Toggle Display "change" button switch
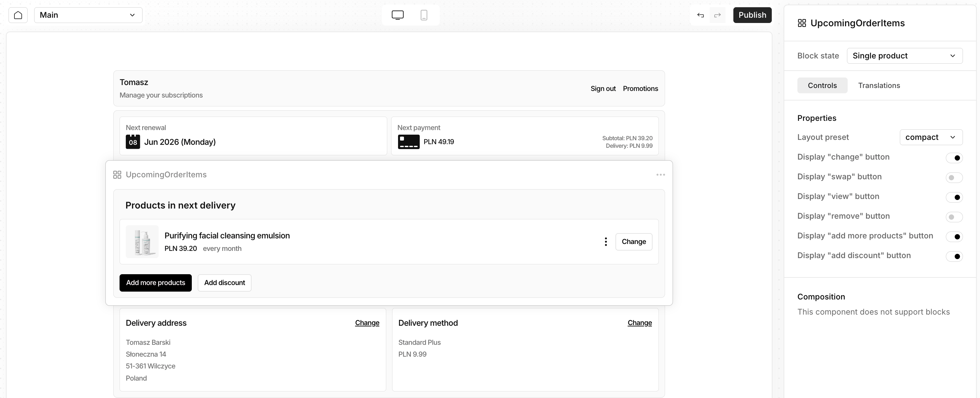 [x=954, y=158]
